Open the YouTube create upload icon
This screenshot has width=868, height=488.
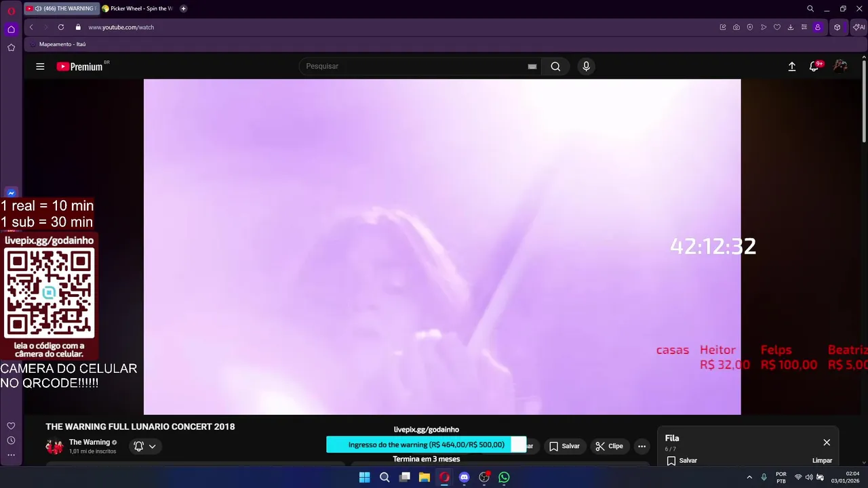[791, 66]
